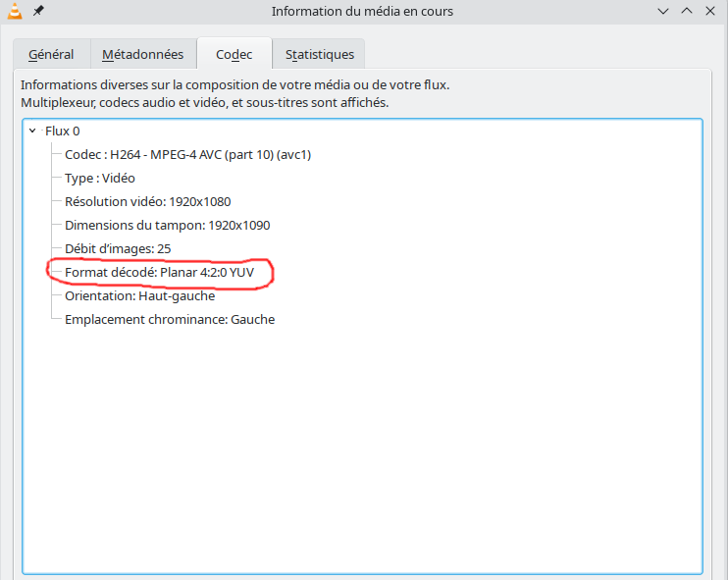Highlight the Débit d'images 25 row
This screenshot has height=580, width=728.
[x=118, y=249]
